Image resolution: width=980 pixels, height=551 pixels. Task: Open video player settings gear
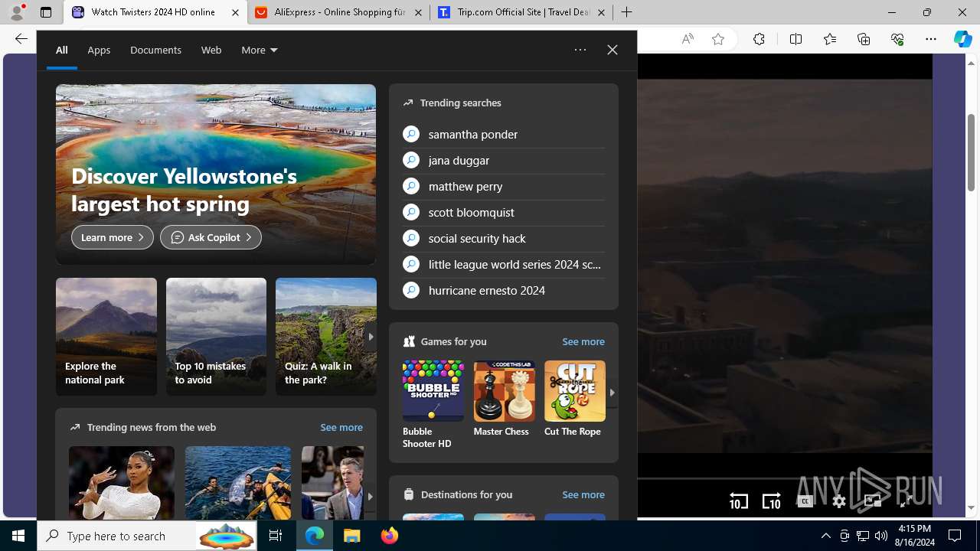pos(839,502)
